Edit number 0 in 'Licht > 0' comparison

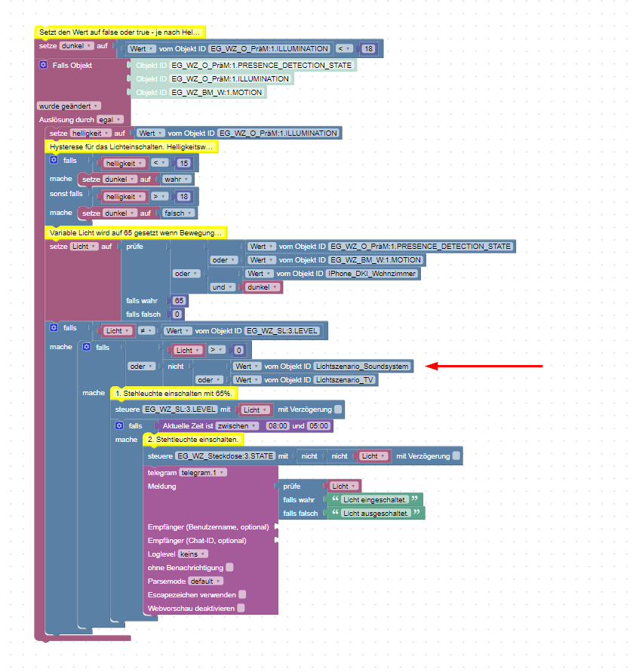point(239,350)
